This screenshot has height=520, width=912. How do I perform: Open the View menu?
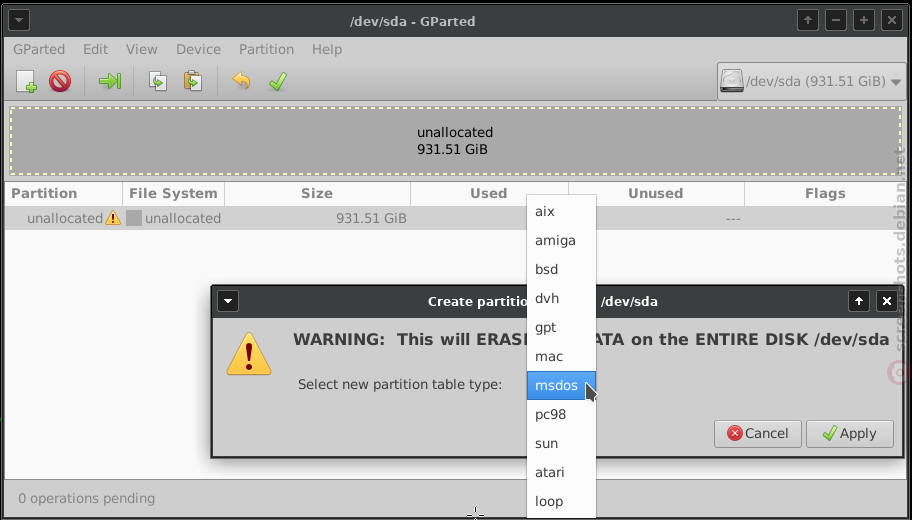tap(141, 49)
